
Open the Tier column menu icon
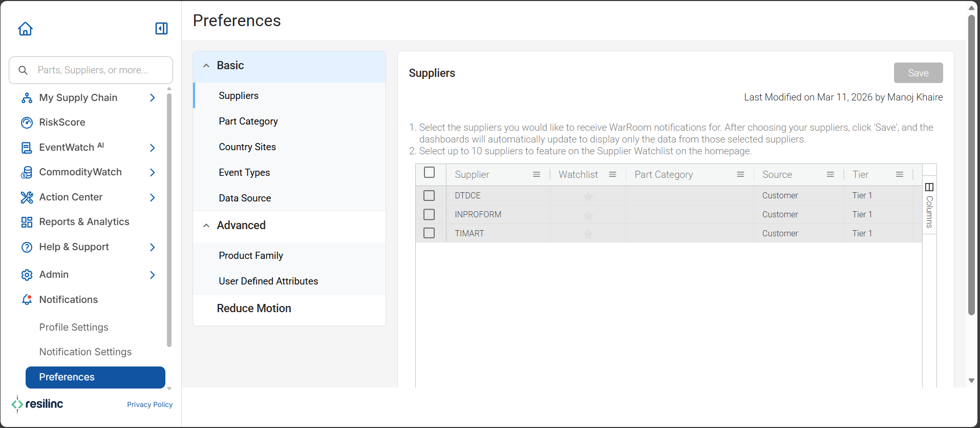tap(900, 175)
